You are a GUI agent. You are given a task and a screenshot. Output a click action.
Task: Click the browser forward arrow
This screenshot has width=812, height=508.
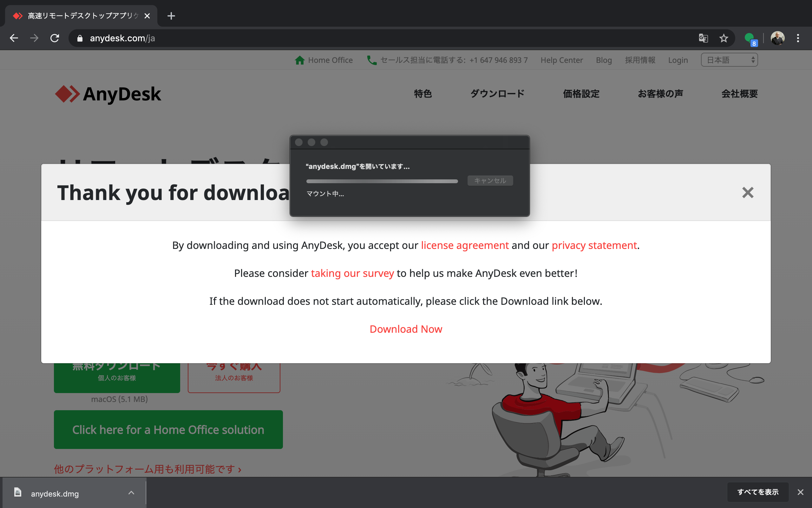pyautogui.click(x=34, y=38)
